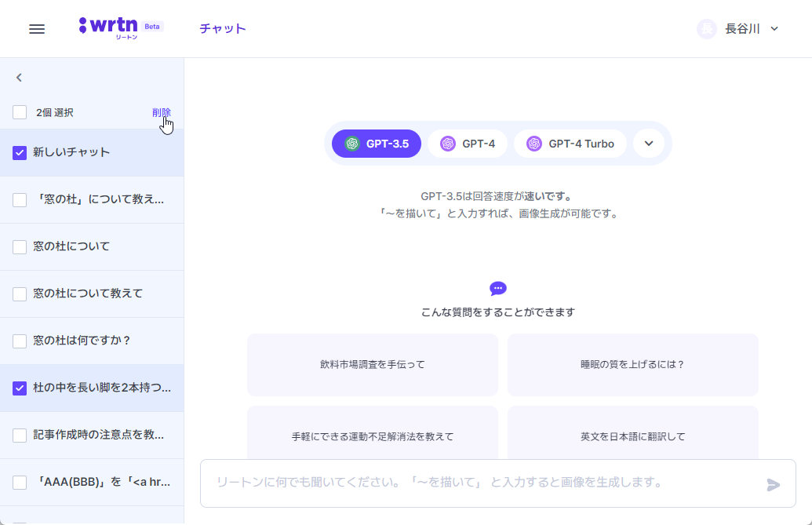The width and height of the screenshot is (812, 525).
Task: Click the user avatar next to 長谷川
Action: coord(706,28)
